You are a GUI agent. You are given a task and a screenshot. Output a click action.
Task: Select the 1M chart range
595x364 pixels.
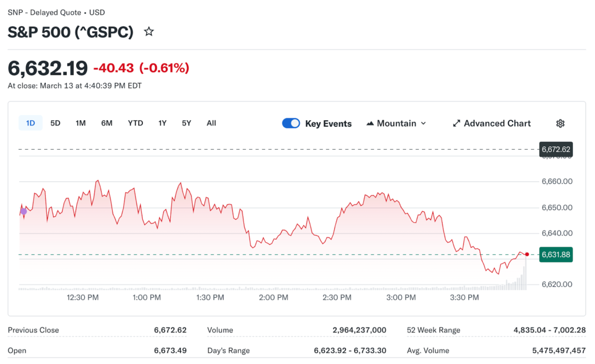click(x=81, y=123)
